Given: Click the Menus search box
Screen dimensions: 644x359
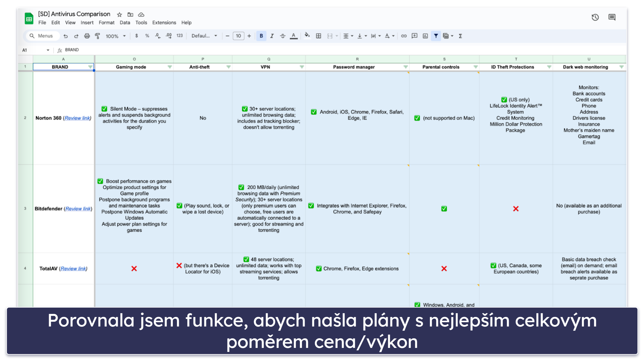Looking at the screenshot, I should click(43, 36).
